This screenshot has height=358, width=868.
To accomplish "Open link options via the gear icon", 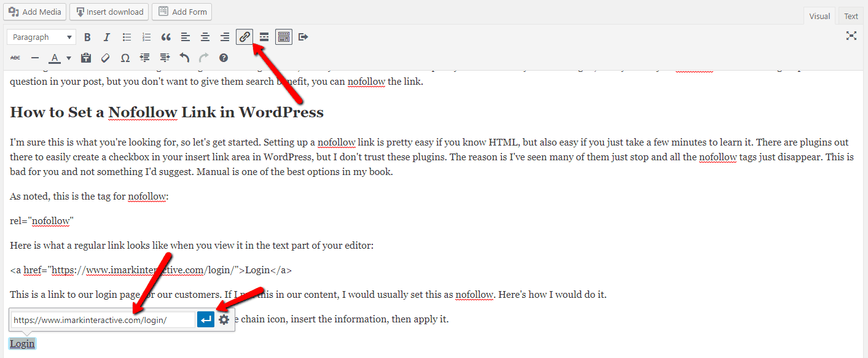I will pos(224,319).
